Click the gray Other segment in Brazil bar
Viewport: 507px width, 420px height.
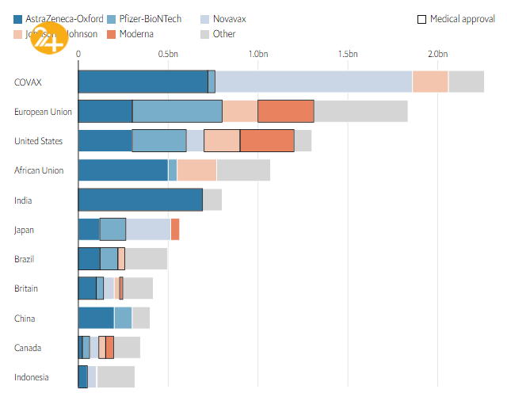[146, 259]
